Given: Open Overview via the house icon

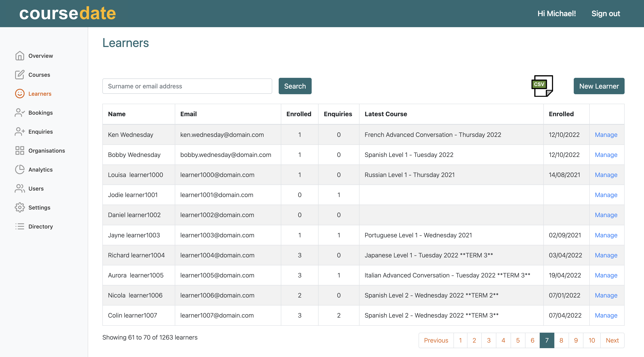Looking at the screenshot, I should [x=19, y=56].
